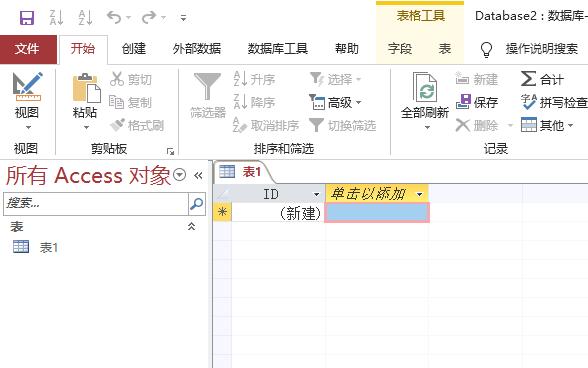Open Customize Quick Access Toolbar dropdown
588x368 pixels.
point(183,18)
